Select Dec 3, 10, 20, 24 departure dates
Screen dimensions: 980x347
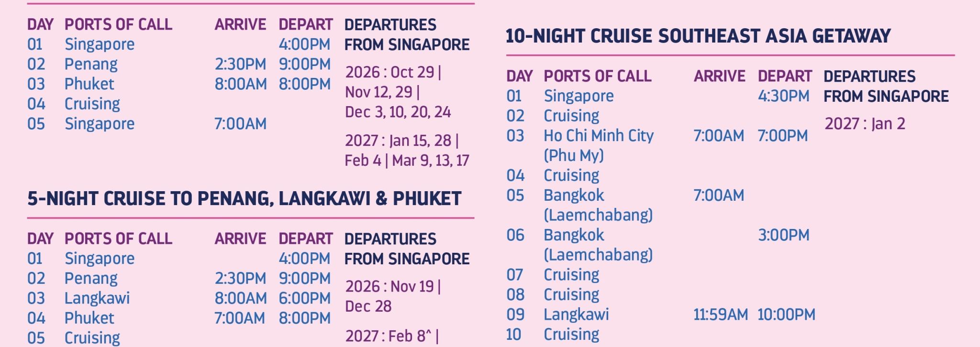point(398,112)
